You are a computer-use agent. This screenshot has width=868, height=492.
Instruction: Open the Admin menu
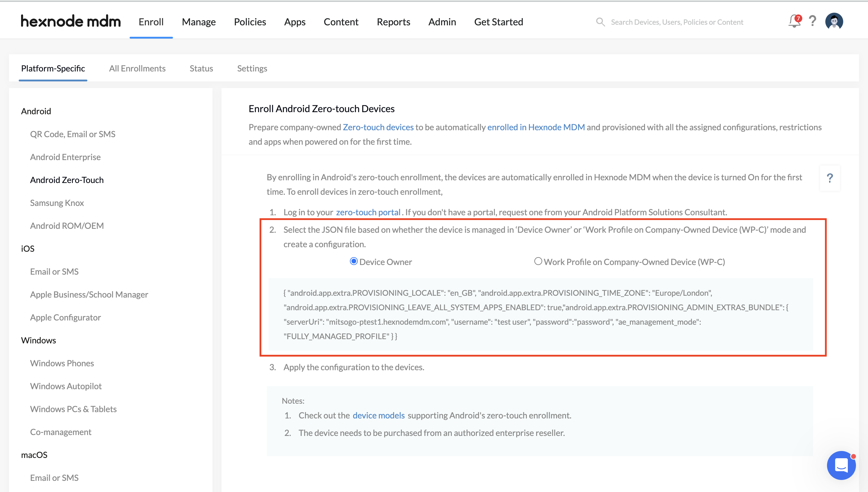pos(442,22)
